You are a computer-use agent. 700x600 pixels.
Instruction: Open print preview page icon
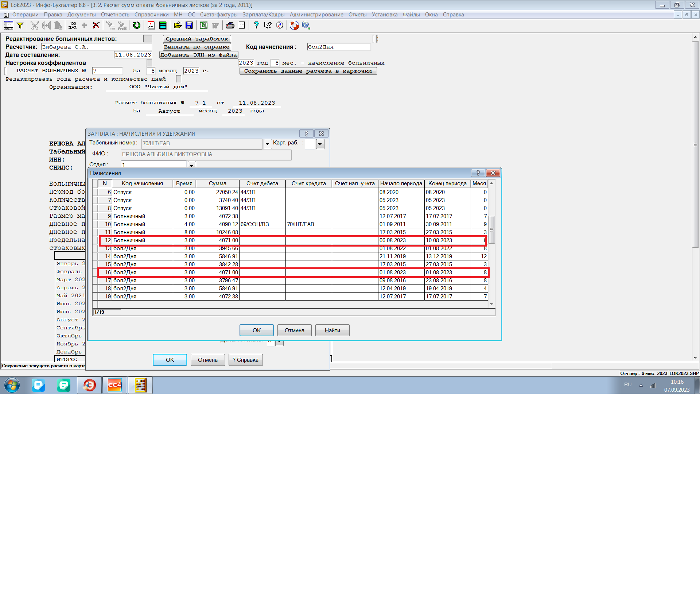(242, 25)
